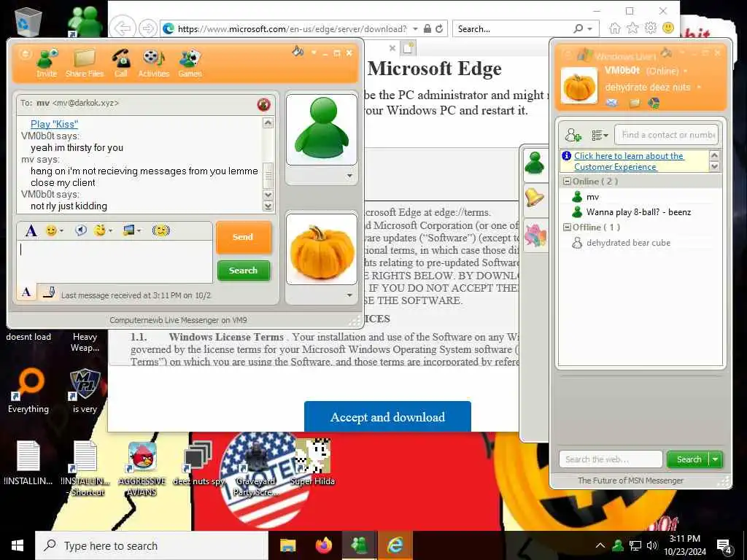Screen dimensions: 747x560
Task: Open the AGGRESSIVE AVIANS desktop shortcut
Action: coord(142,469)
